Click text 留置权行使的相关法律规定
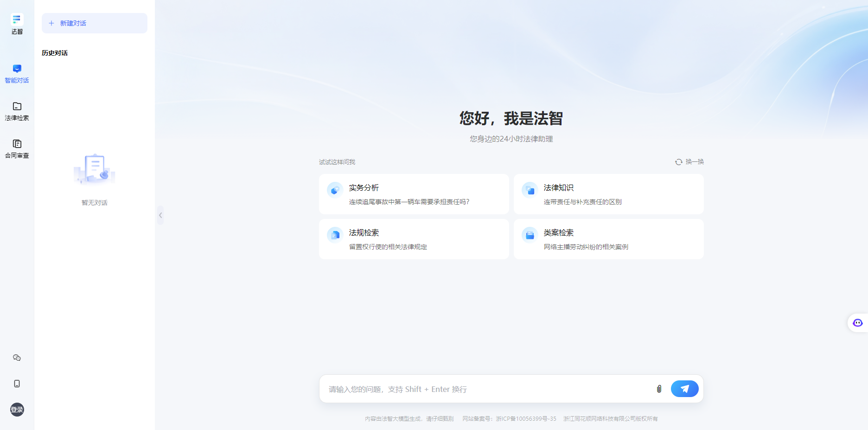Screen dimensions: 868x430 (x=388, y=247)
